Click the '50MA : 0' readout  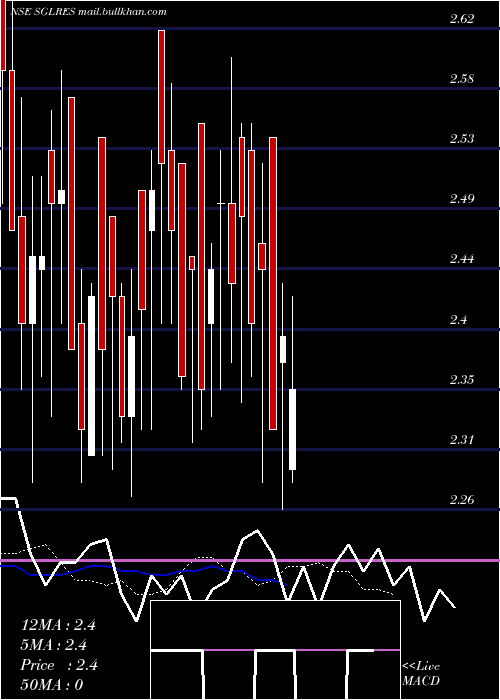(x=52, y=685)
